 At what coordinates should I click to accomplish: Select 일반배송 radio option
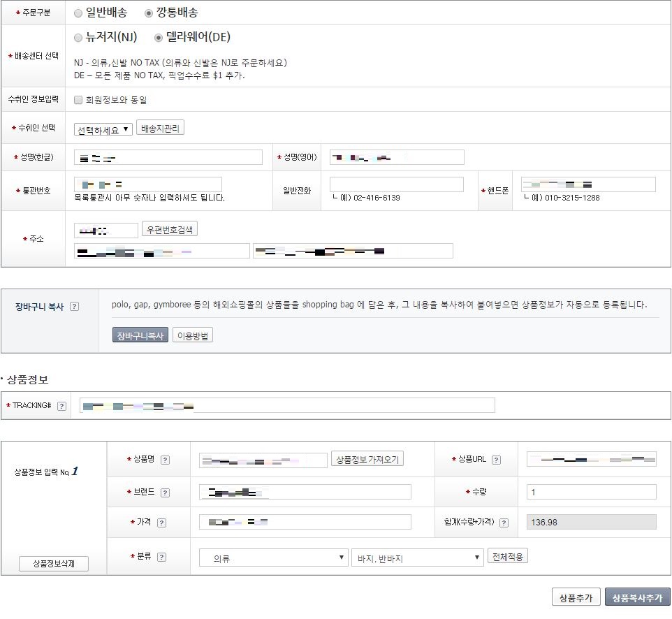click(78, 13)
